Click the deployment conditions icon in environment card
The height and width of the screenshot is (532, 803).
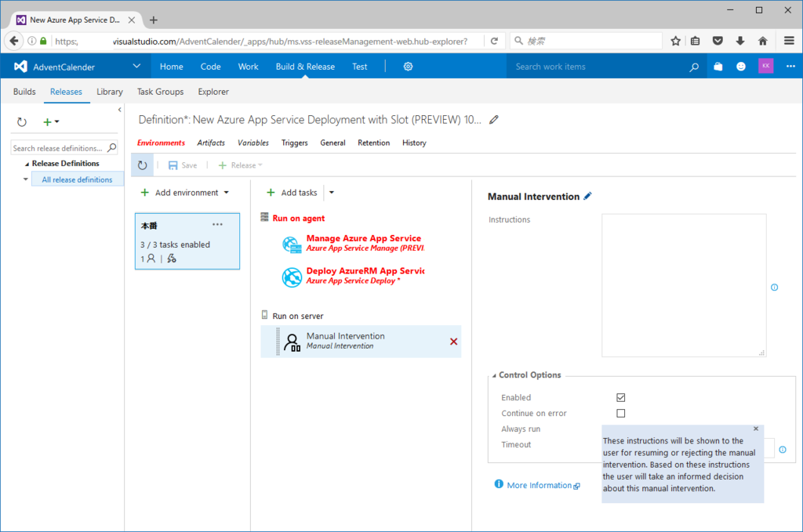pos(172,259)
